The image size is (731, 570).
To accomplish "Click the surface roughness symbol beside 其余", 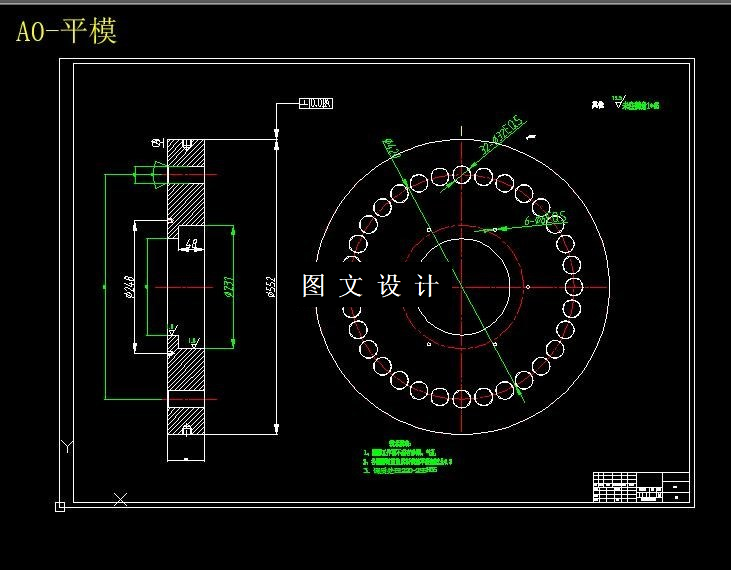I will click(x=618, y=103).
